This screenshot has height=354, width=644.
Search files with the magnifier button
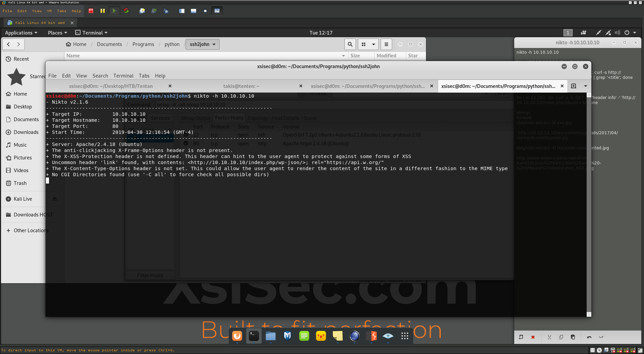(350, 44)
